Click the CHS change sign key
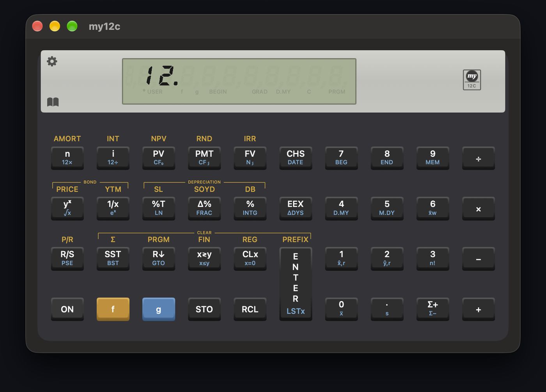The image size is (546, 392). [296, 158]
